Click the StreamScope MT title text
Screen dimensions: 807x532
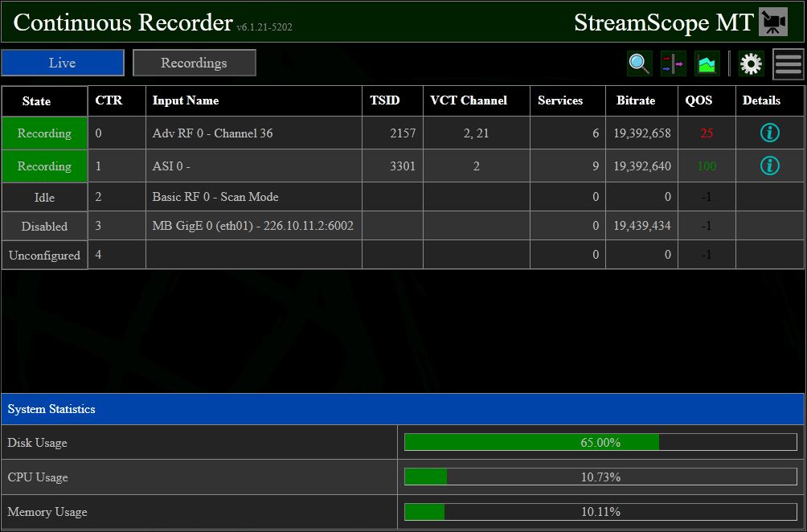tap(664, 23)
